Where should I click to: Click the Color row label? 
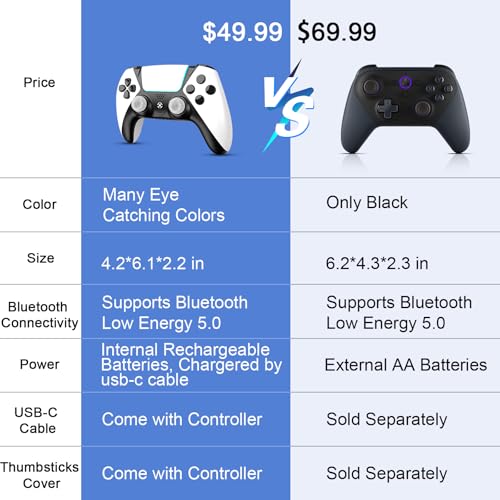[x=39, y=204]
